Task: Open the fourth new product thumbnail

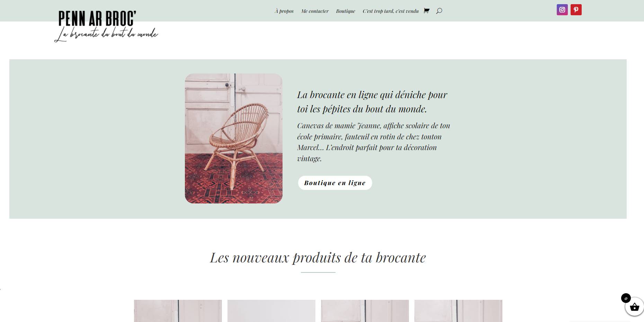Action: [458, 311]
